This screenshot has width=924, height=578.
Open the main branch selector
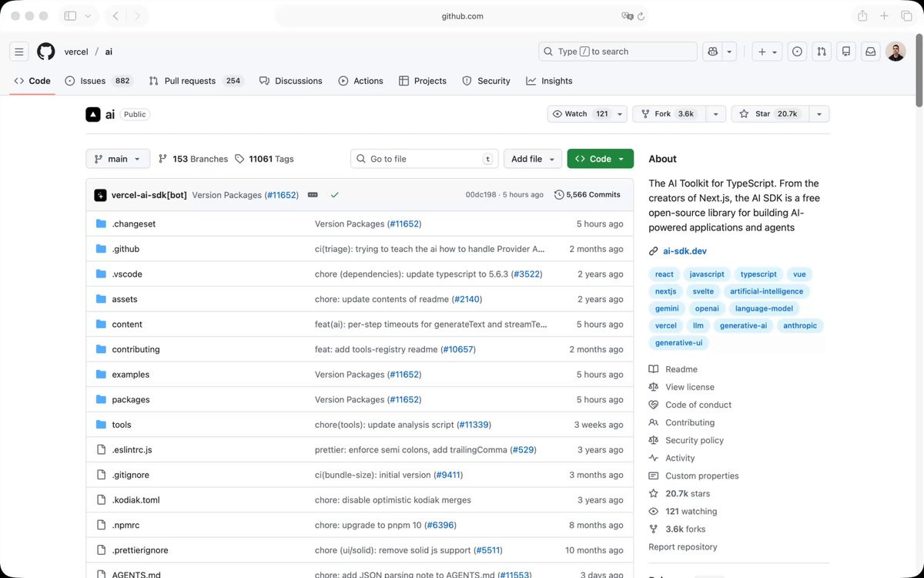pyautogui.click(x=118, y=159)
